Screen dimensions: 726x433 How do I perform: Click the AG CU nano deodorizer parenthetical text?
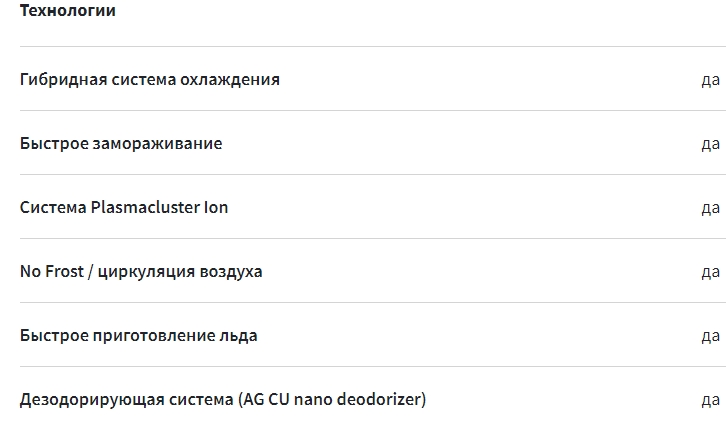tap(333, 399)
